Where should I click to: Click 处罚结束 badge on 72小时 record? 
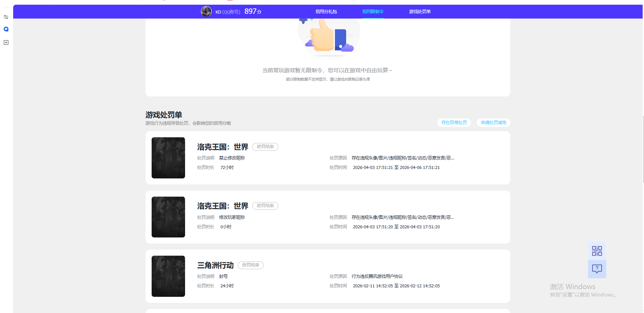[265, 147]
